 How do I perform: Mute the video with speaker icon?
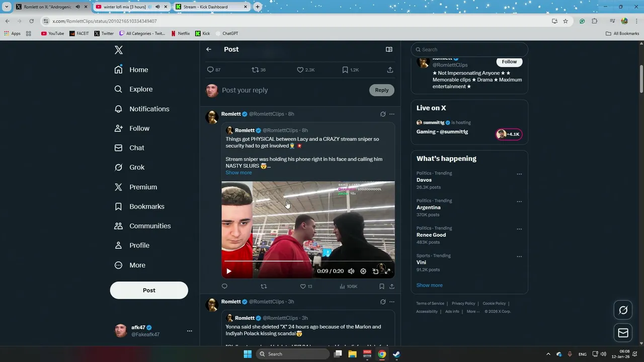(351, 271)
